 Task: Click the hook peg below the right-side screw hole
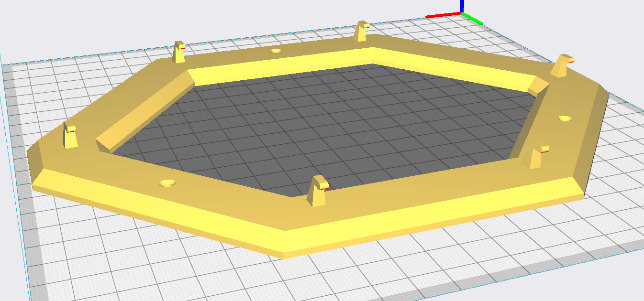539,157
